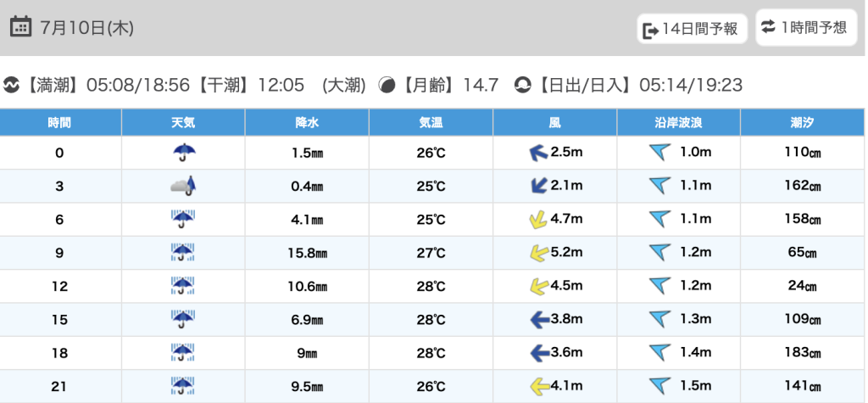
Task: Click the wave arrow icon for 1.5m
Action: (659, 386)
